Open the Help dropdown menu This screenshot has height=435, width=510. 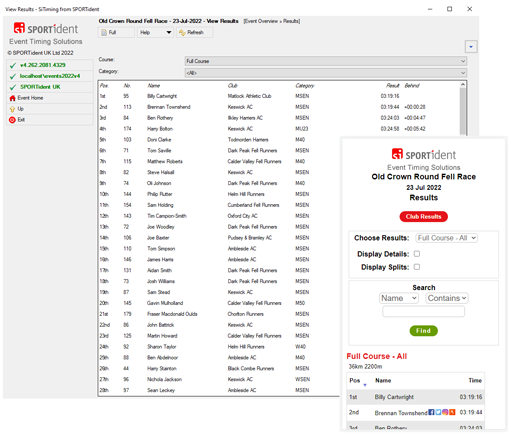pyautogui.click(x=155, y=32)
